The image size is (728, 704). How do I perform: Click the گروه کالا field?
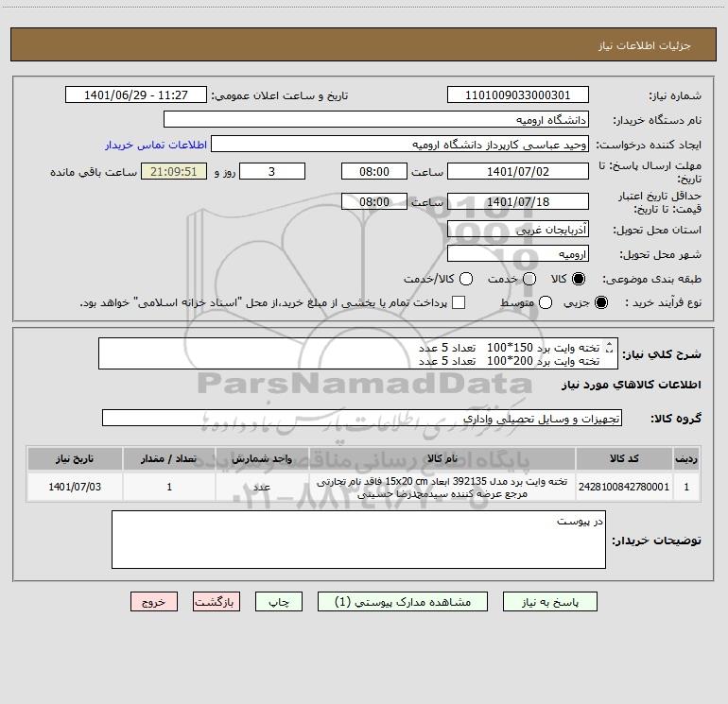point(362,418)
